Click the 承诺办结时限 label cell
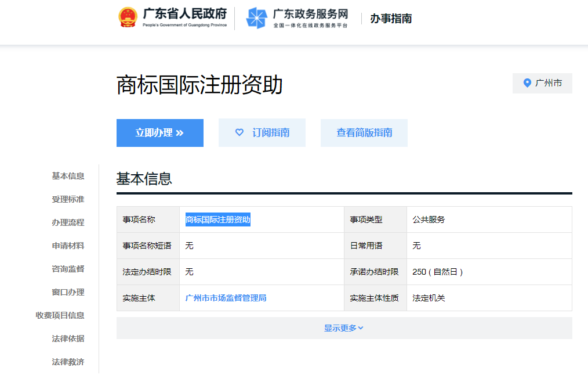Image resolution: width=588 pixels, height=378 pixels. [375, 272]
